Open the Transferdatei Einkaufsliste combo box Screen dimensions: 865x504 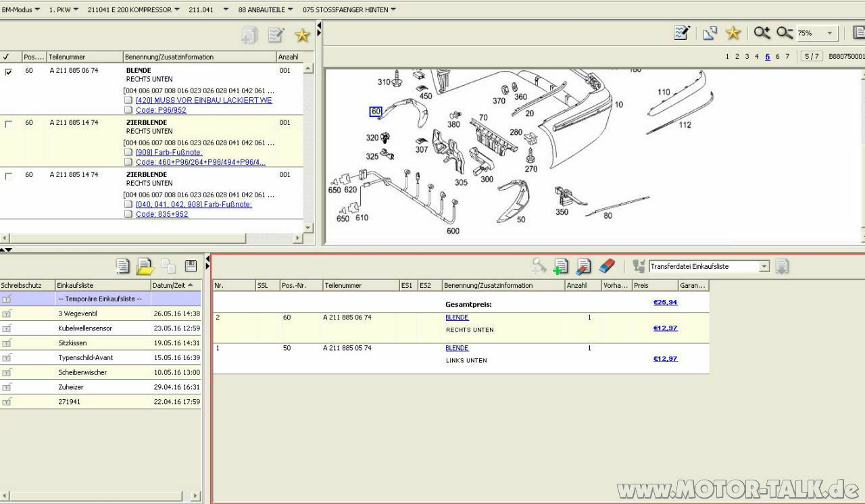[x=709, y=266]
